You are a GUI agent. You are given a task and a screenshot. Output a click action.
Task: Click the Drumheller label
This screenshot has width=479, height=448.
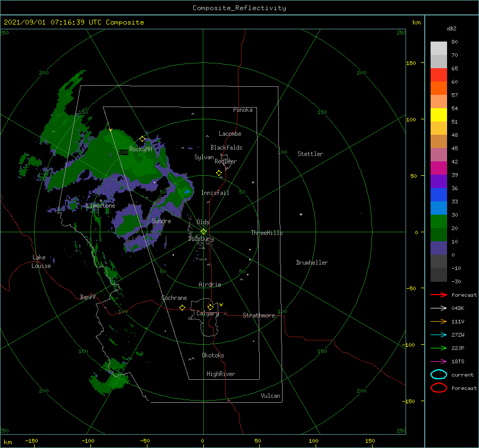click(312, 263)
